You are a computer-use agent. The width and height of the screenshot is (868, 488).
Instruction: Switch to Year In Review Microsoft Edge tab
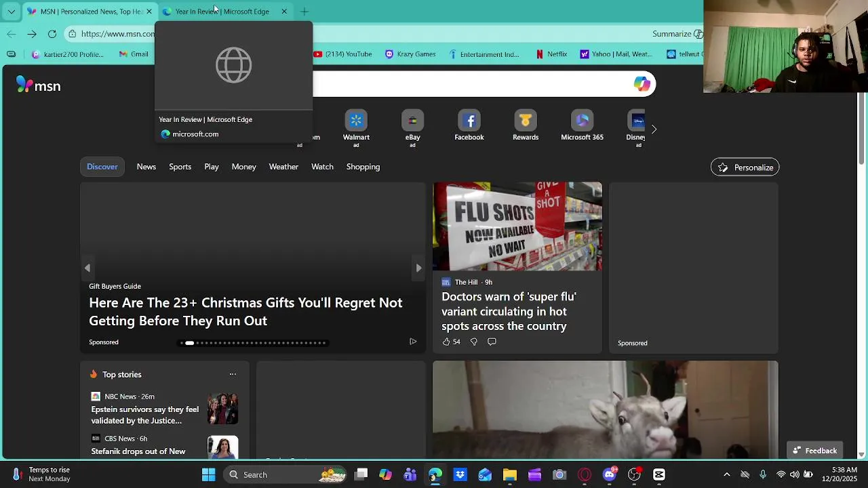pyautogui.click(x=222, y=12)
